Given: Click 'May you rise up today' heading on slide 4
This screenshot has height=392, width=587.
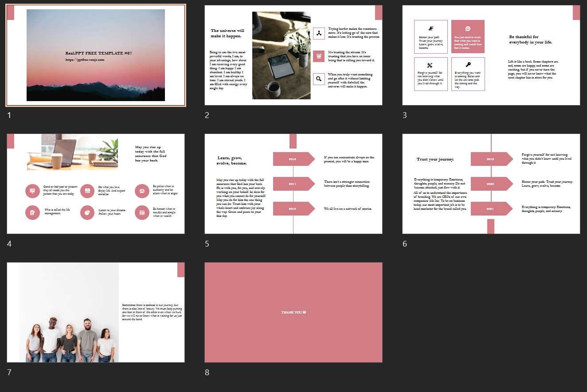Looking at the screenshot, I should point(151,153).
